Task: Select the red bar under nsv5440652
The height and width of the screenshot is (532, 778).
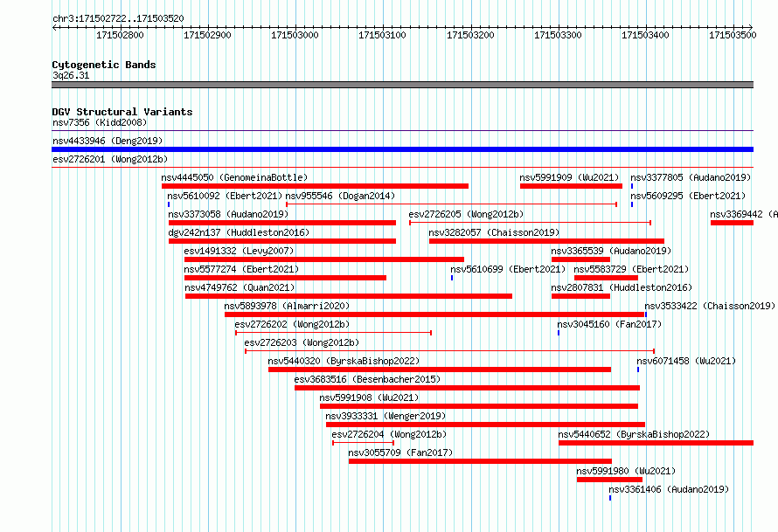Action: click(656, 443)
